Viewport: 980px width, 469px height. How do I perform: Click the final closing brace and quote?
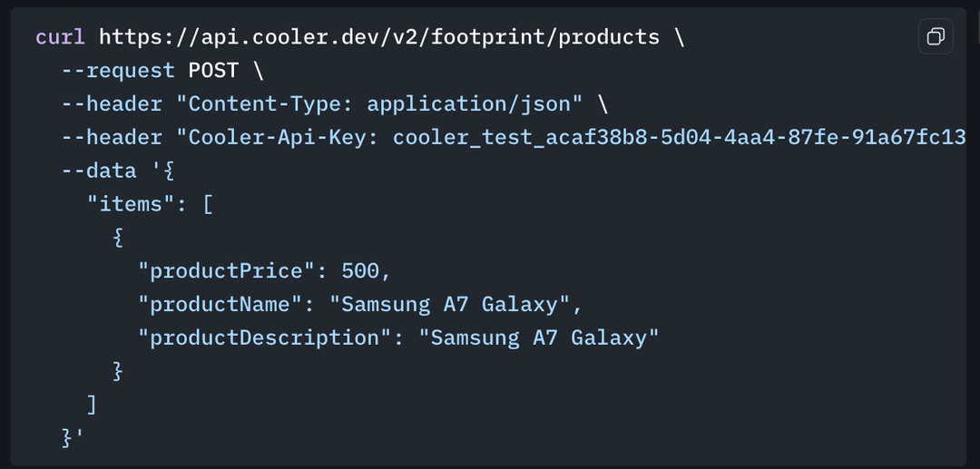(x=73, y=438)
